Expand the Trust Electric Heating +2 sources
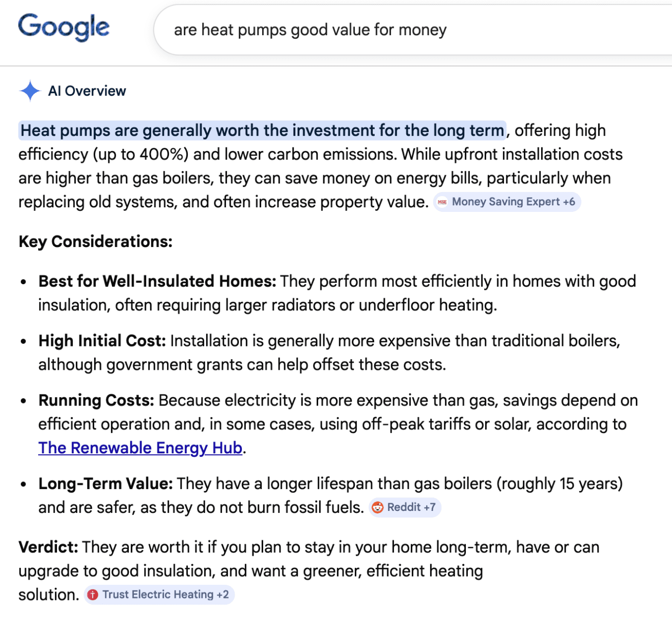Screen dimensions: 672x624 click(165, 594)
